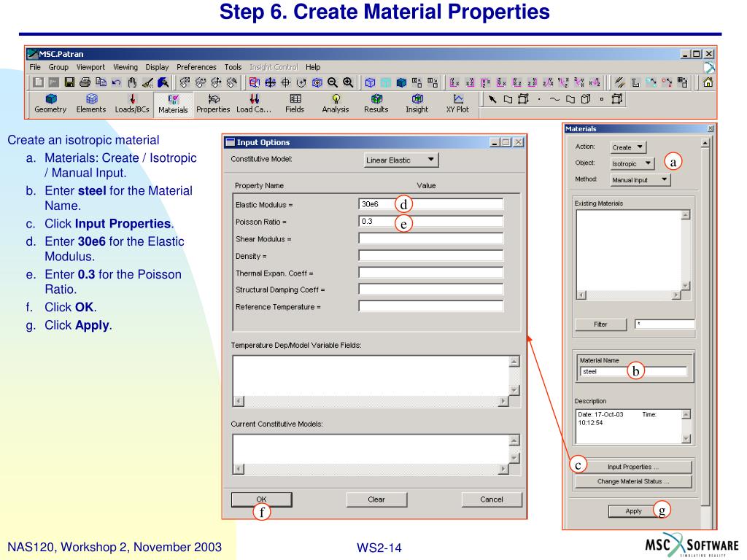Click the Material Name field
This screenshot has height=560, width=747.
tap(634, 371)
